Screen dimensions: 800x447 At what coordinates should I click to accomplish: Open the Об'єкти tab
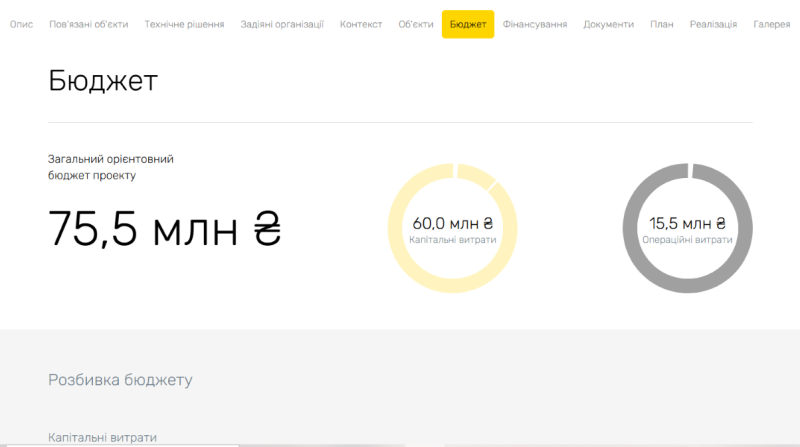point(416,24)
